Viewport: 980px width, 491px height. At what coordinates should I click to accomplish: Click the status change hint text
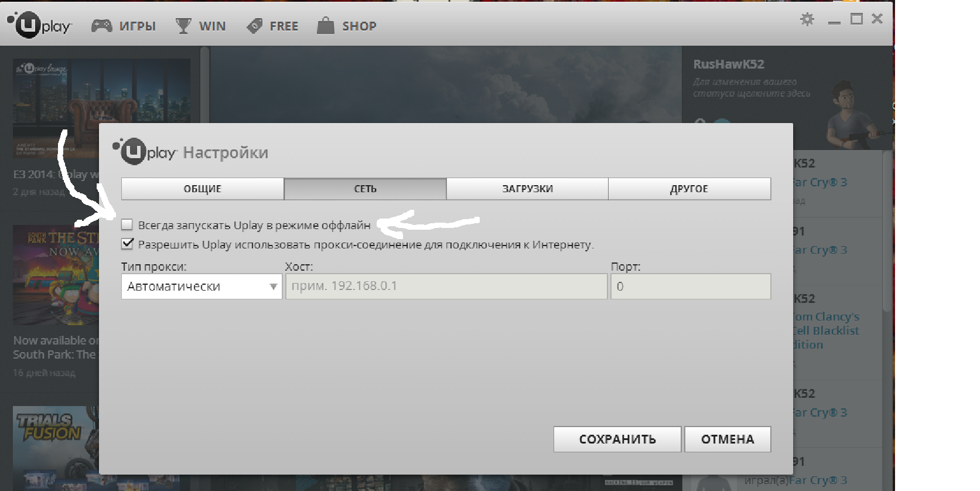(x=752, y=87)
